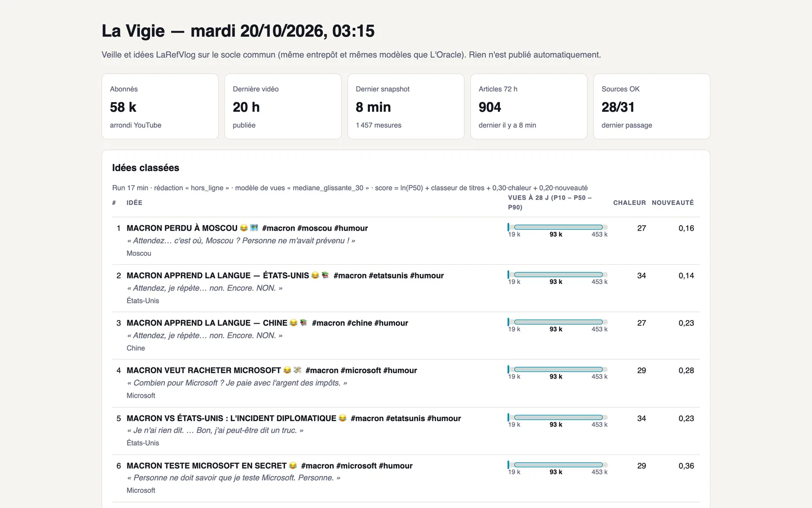This screenshot has width=812, height=508.
Task: Click the views range bar for Microsoft buyout idea
Action: [x=558, y=369]
